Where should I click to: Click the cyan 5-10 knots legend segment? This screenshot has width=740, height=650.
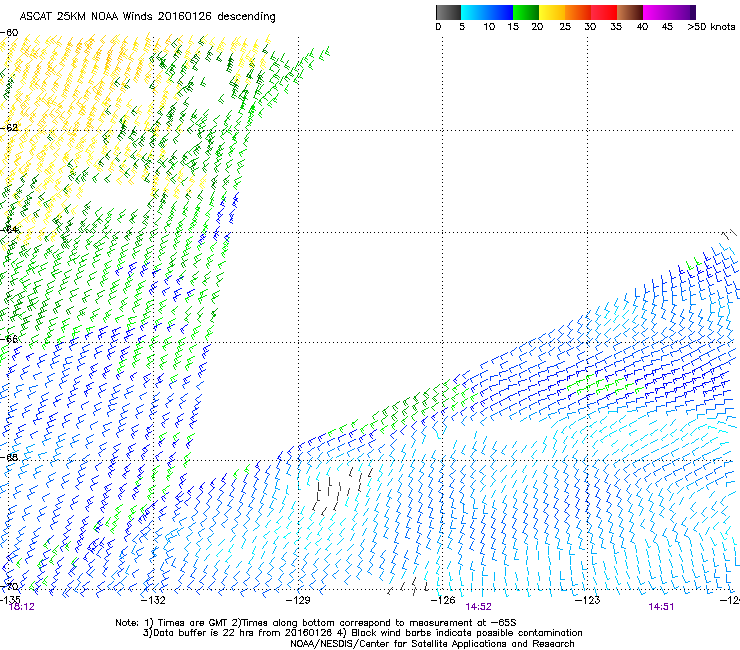474,12
